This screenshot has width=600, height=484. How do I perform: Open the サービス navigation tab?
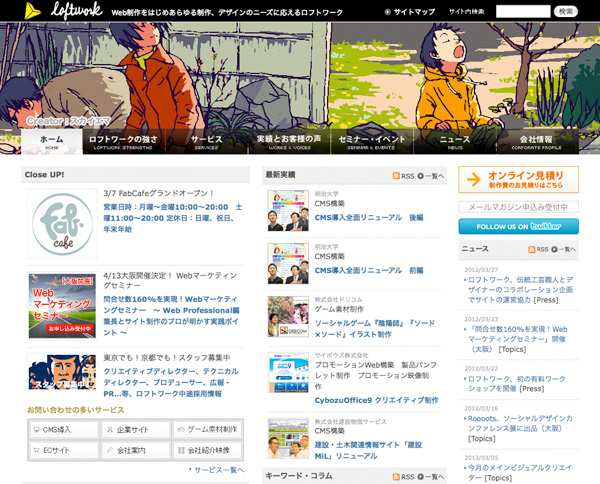[x=206, y=142]
